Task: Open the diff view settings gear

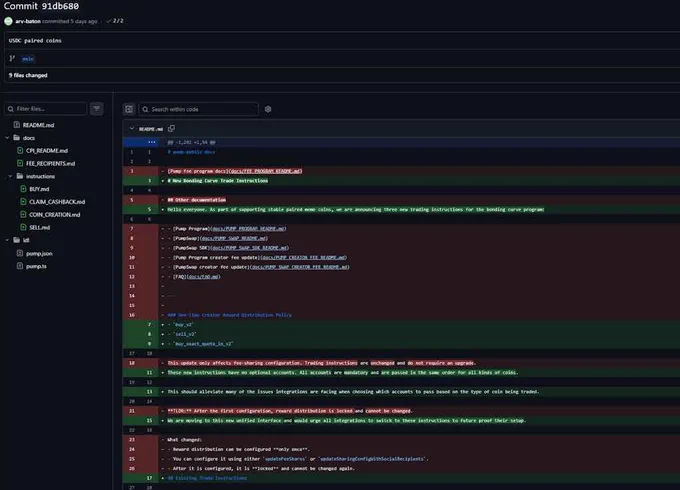Action: click(x=268, y=109)
